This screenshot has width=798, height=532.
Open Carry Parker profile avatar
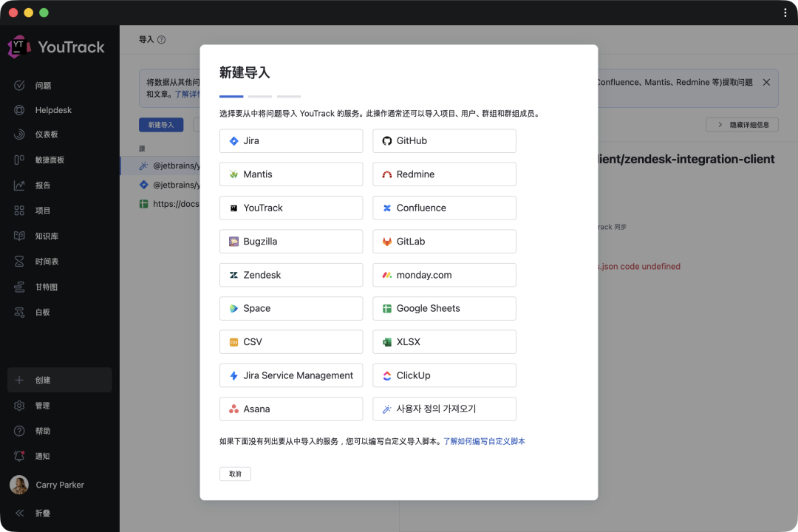[19, 485]
